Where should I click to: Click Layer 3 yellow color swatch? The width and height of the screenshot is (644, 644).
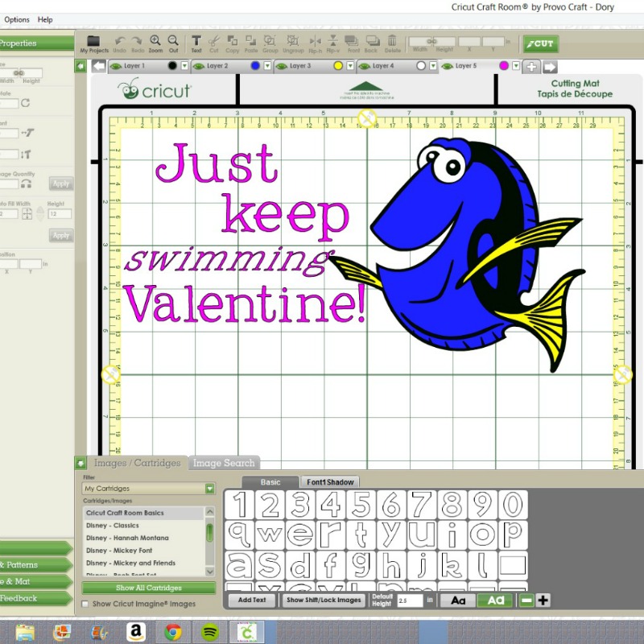tap(338, 66)
